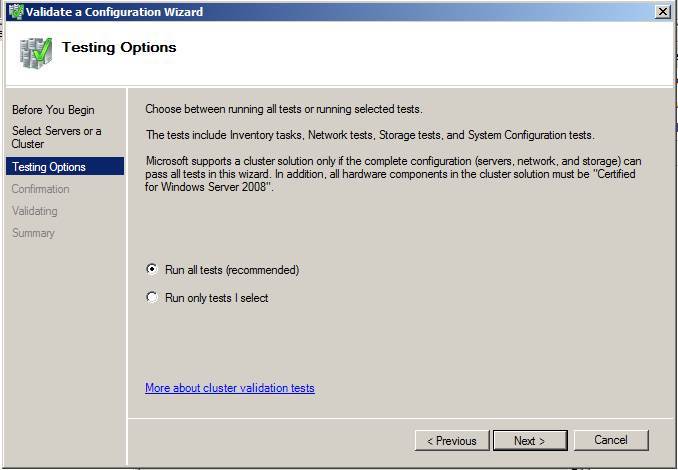Go to the Before You Begin step

(x=53, y=110)
